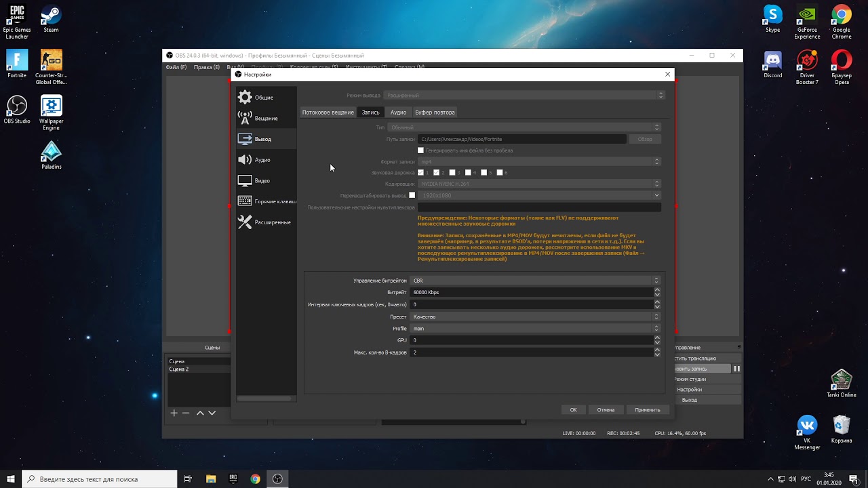Add a scene with the plus icon

point(174,413)
